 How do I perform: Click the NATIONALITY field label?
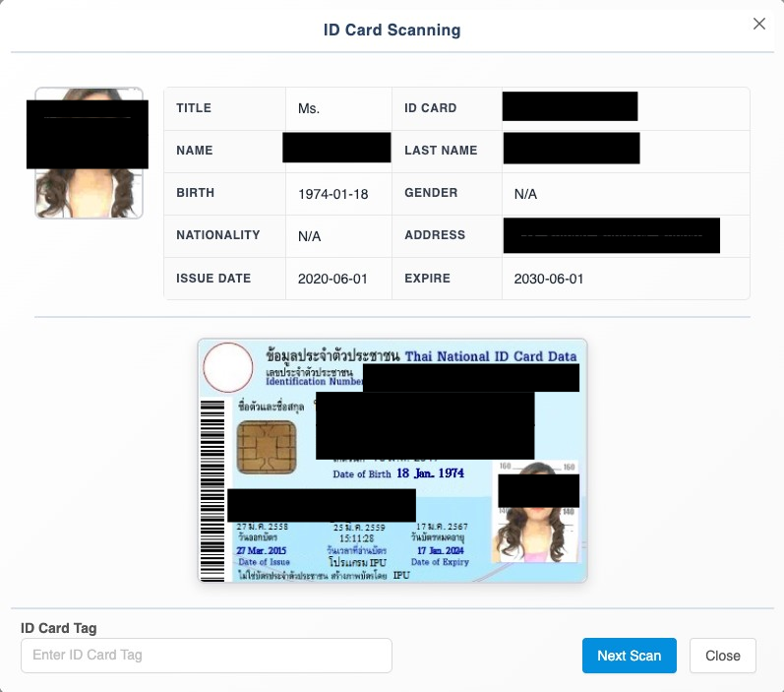click(218, 235)
